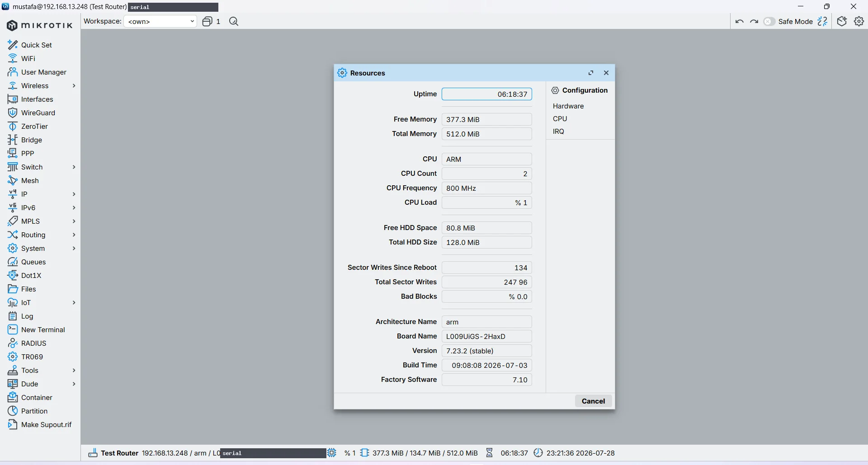This screenshot has height=465, width=868.
Task: Open RADIUS sidebar icon
Action: (x=13, y=343)
